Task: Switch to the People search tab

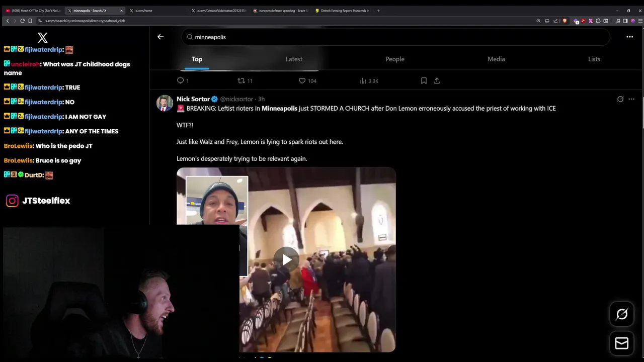Action: [395, 59]
